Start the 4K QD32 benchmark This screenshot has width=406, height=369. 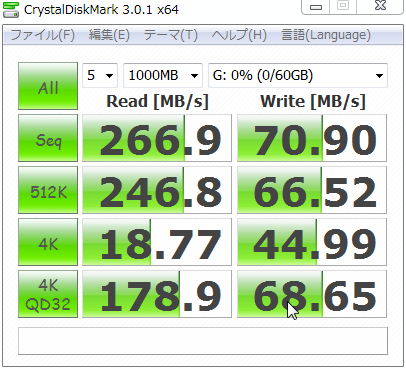click(48, 294)
